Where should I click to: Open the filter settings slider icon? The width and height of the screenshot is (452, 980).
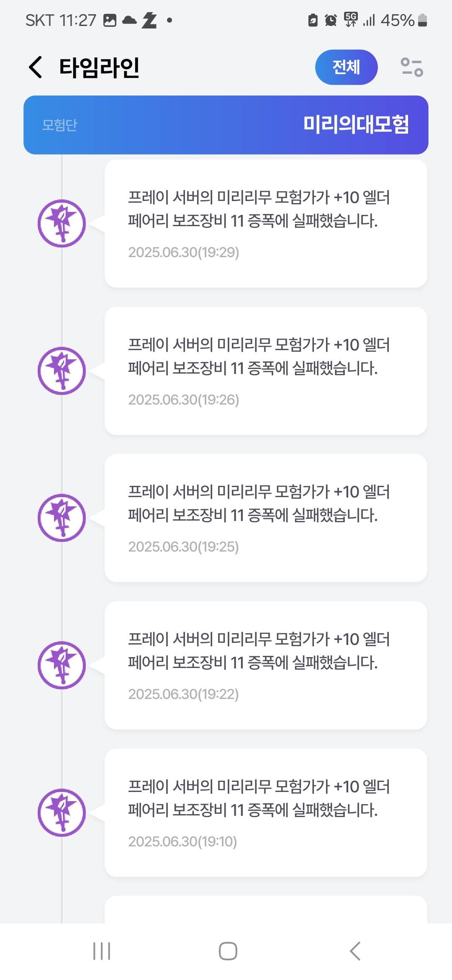pos(412,67)
